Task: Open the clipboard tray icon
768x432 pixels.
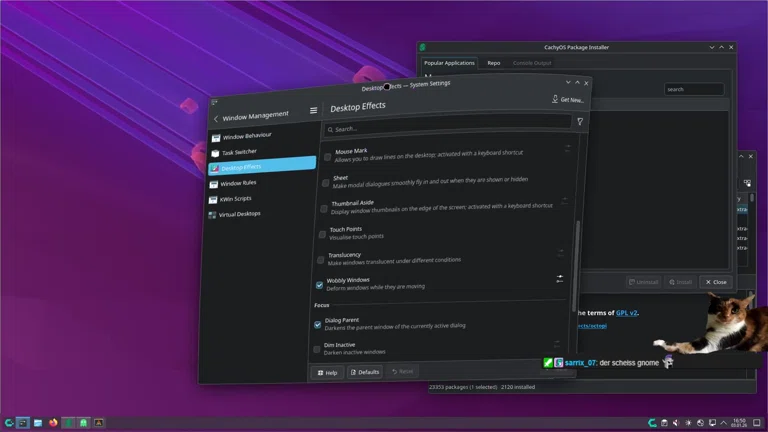Action: coord(664,423)
